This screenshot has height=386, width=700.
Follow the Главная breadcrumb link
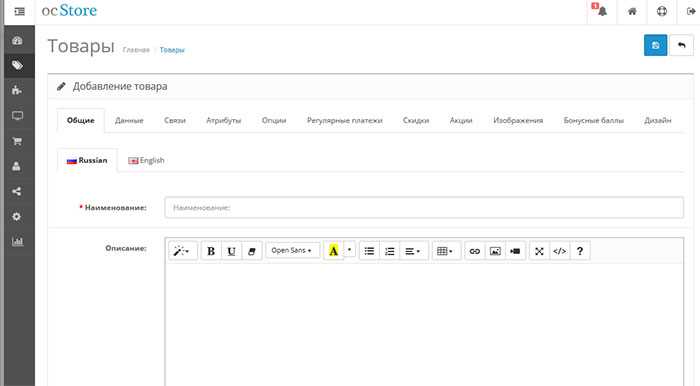pyautogui.click(x=136, y=50)
